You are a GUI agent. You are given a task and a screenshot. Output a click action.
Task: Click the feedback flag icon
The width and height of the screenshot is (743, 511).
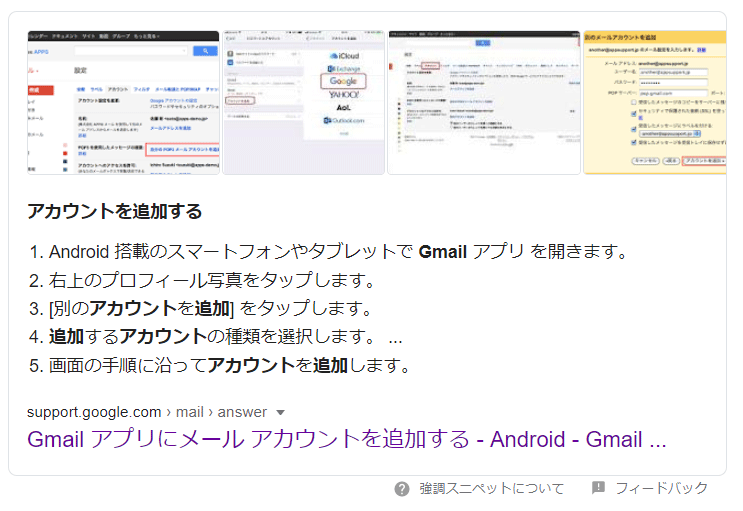click(598, 487)
